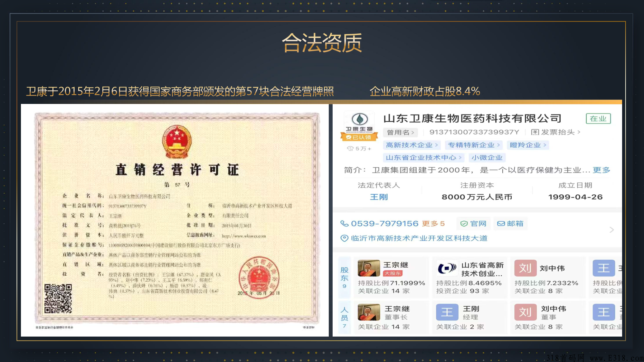Click the 合法资质 slide heading
644x362 pixels.
click(322, 43)
